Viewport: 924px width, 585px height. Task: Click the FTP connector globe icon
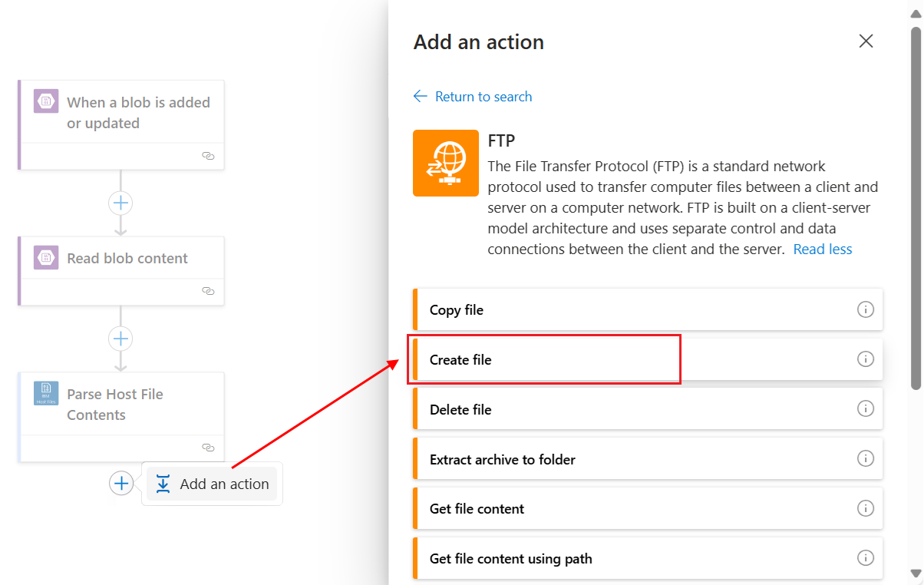(x=446, y=163)
